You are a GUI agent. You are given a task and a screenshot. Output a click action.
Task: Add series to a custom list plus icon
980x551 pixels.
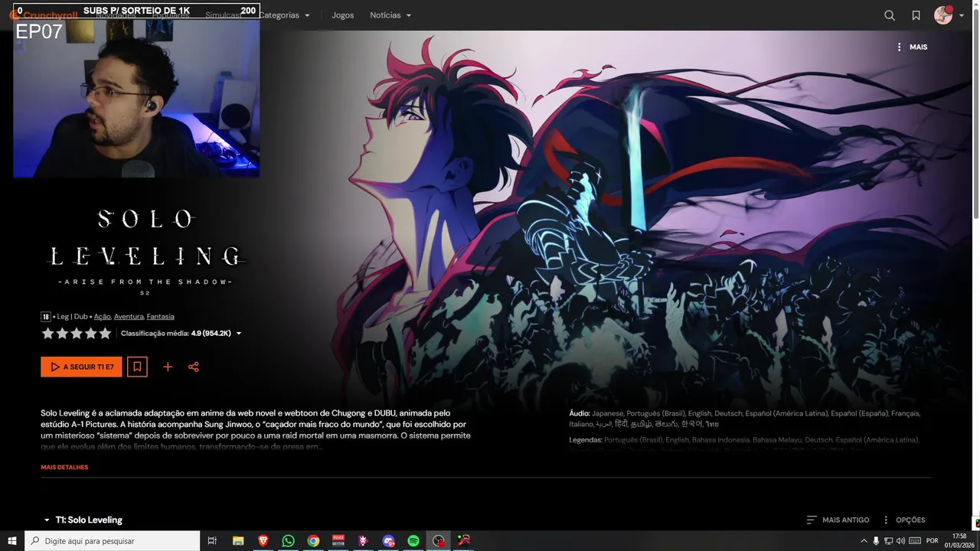point(168,367)
